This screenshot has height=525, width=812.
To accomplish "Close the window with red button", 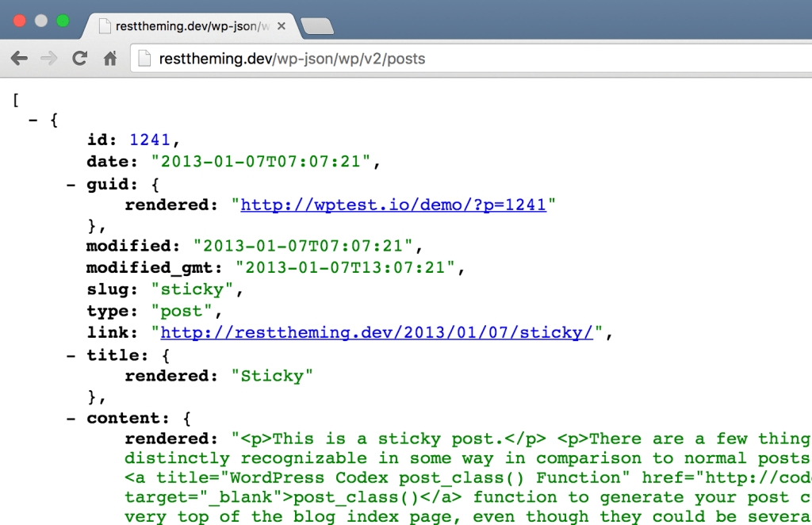I will point(20,21).
